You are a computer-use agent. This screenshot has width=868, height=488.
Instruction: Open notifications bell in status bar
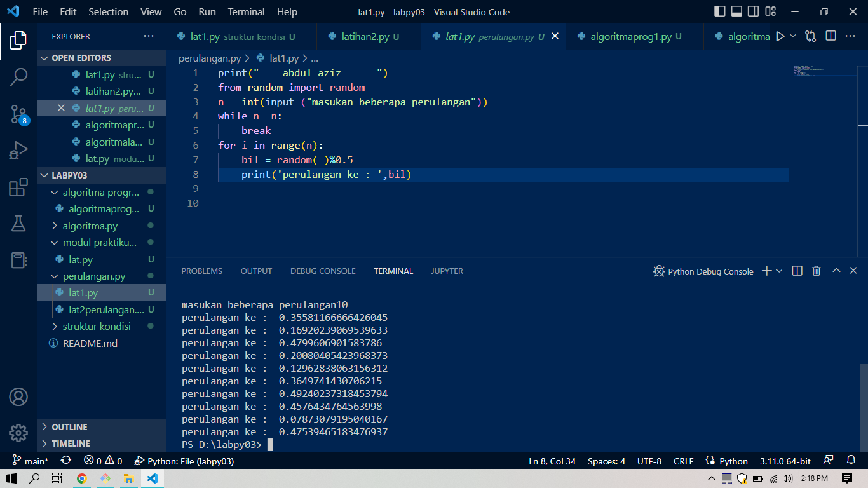tap(851, 461)
